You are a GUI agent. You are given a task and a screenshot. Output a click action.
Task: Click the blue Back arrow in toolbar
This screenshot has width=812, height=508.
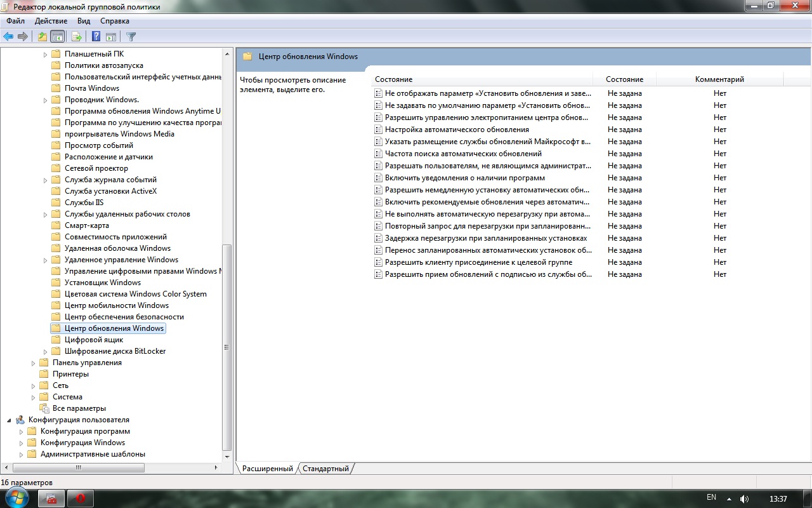(x=8, y=37)
